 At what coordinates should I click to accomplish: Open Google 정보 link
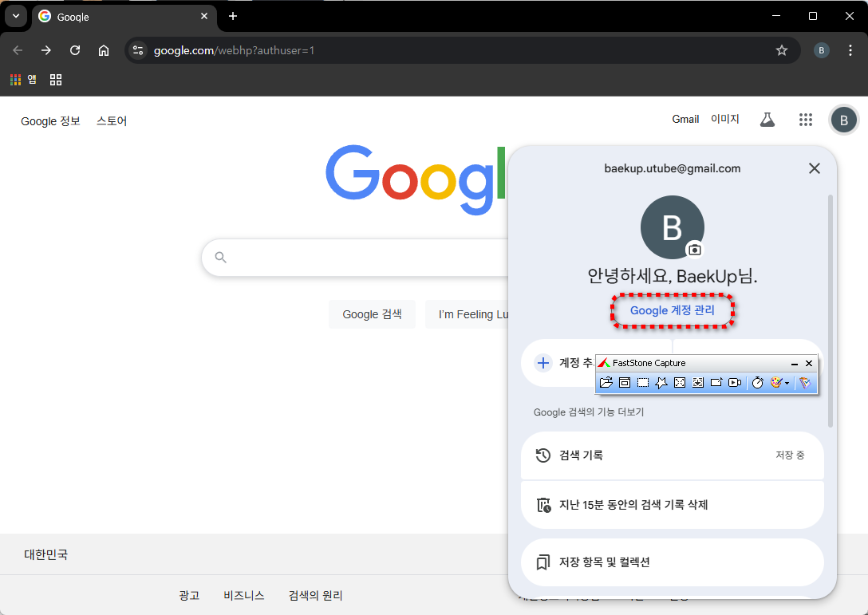tap(50, 121)
